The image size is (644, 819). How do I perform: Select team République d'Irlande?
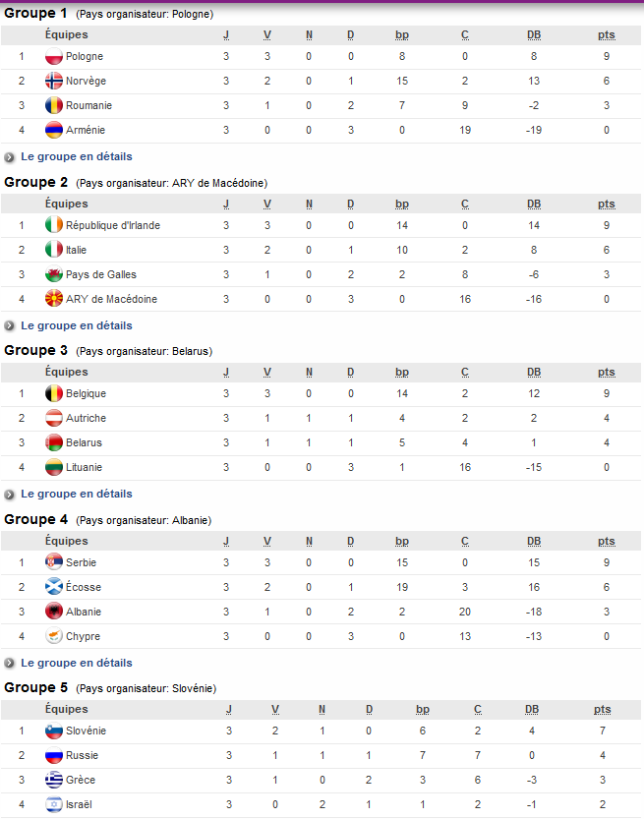[114, 225]
